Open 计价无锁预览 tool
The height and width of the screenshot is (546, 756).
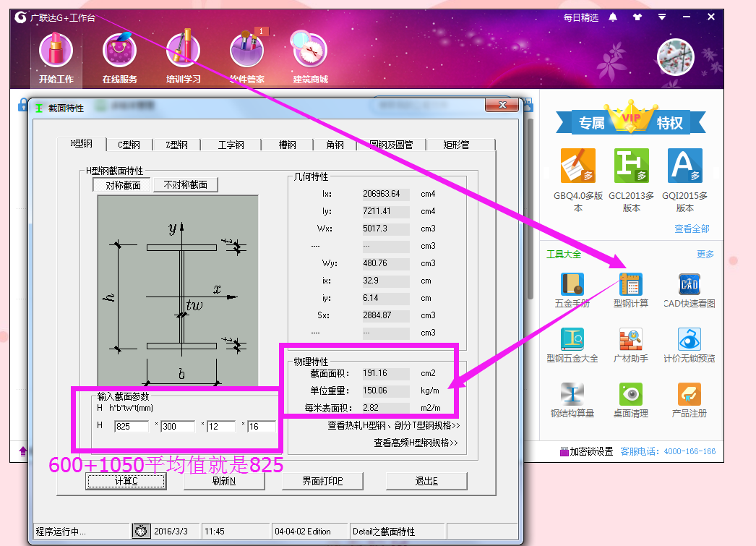click(x=689, y=346)
